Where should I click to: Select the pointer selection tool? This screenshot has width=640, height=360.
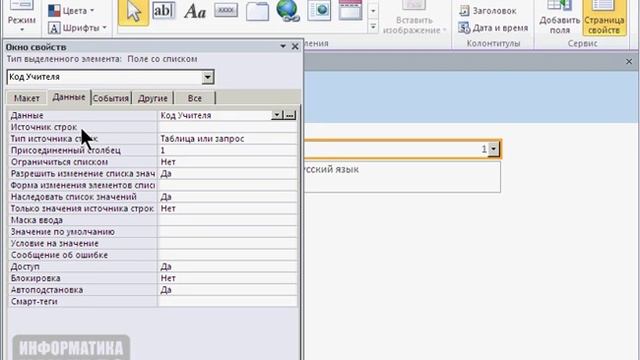point(133,12)
